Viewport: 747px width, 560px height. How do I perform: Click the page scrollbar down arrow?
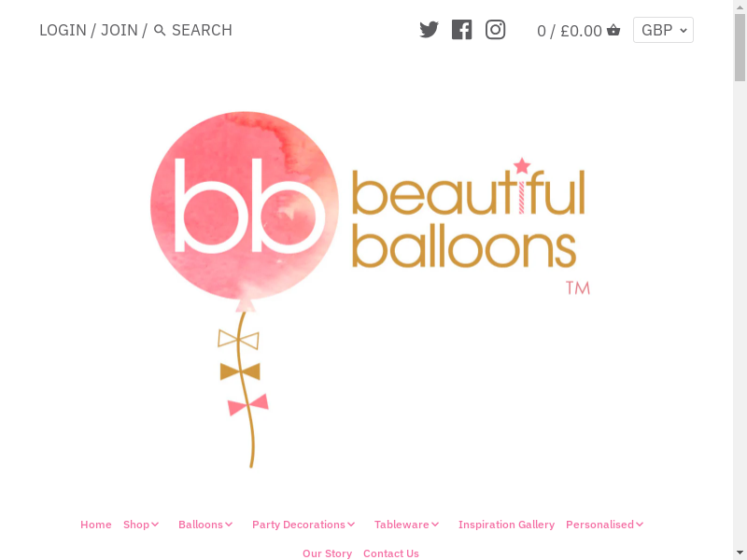(740, 553)
